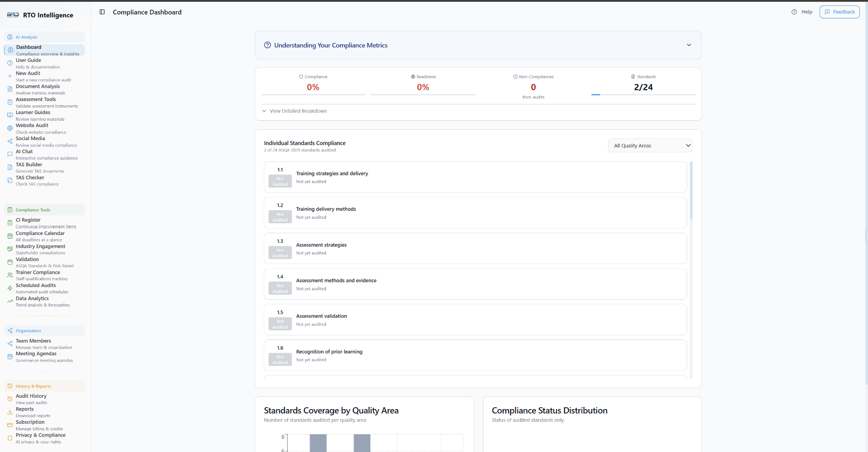The height and width of the screenshot is (452, 868).
Task: Go to Meeting Agendas
Action: pos(44,357)
